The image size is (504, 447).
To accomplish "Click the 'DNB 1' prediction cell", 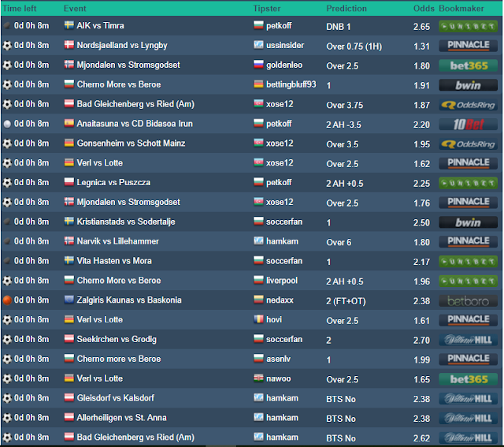I will [339, 27].
